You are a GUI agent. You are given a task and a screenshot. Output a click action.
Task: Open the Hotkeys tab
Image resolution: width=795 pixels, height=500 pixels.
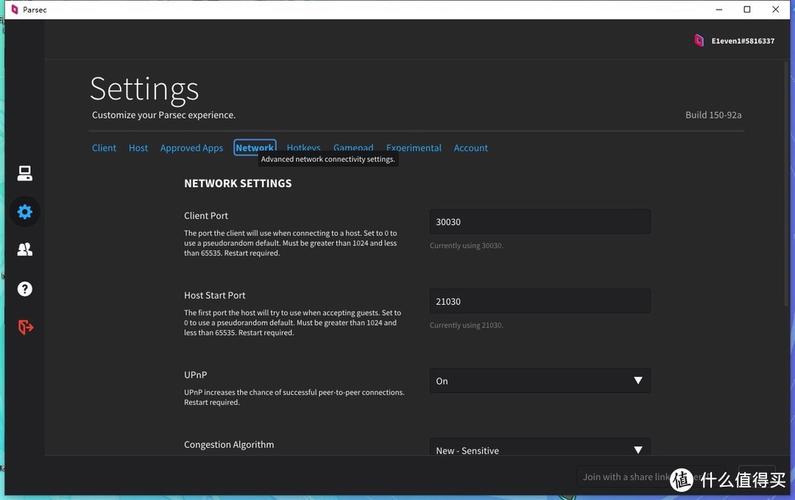point(303,148)
